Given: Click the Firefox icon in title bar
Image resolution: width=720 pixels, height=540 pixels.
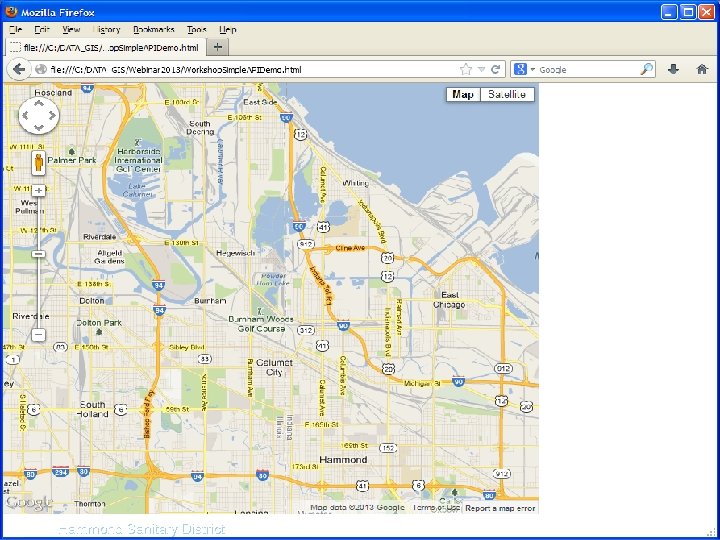Looking at the screenshot, I should click(x=11, y=12).
